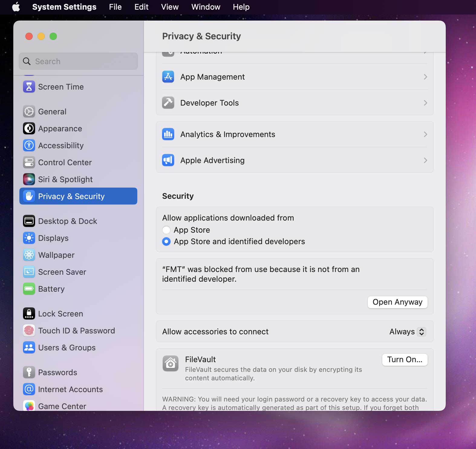The width and height of the screenshot is (476, 449).
Task: Click the "Accessibility" sidebar label
Action: [61, 146]
